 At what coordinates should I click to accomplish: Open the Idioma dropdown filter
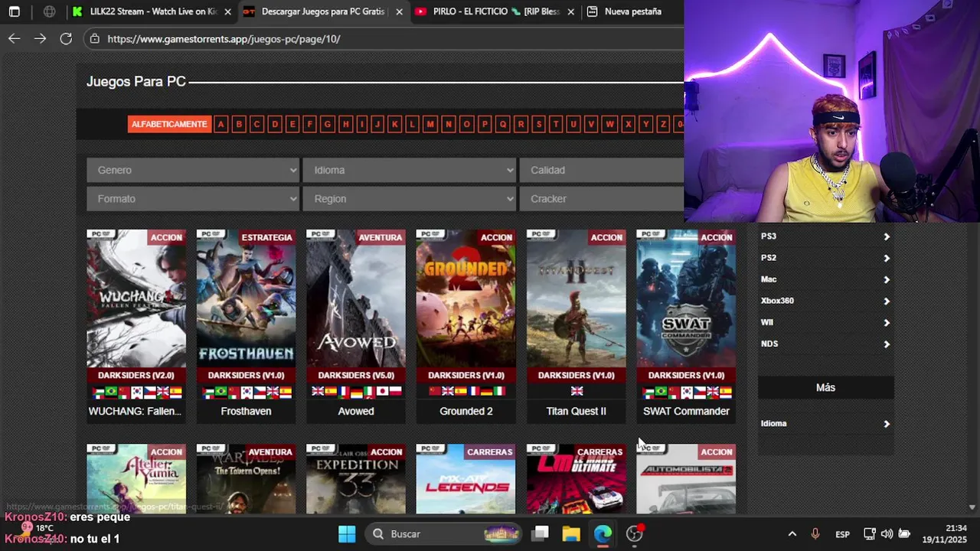(x=409, y=170)
